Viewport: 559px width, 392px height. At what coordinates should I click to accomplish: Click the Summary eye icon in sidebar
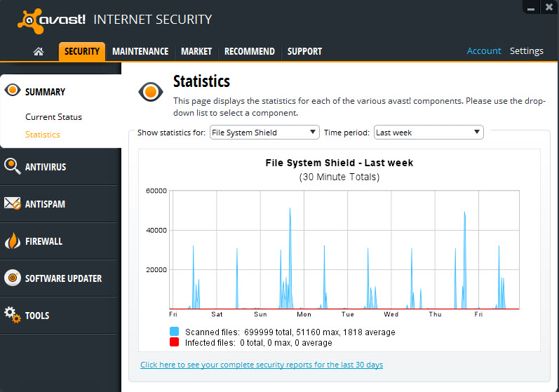[x=13, y=90]
